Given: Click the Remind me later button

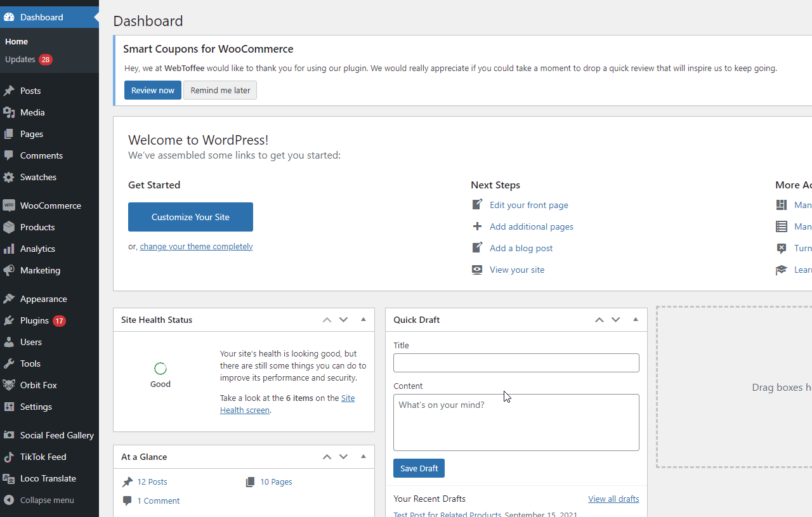Looking at the screenshot, I should tap(220, 90).
